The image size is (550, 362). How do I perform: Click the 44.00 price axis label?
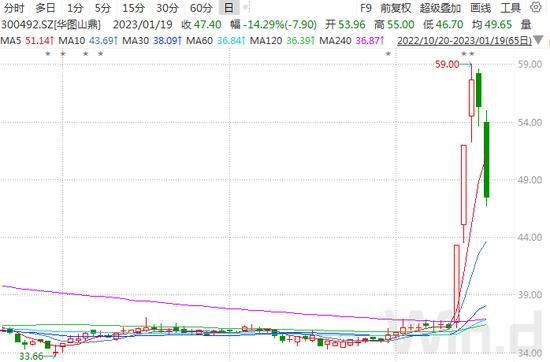click(x=530, y=237)
